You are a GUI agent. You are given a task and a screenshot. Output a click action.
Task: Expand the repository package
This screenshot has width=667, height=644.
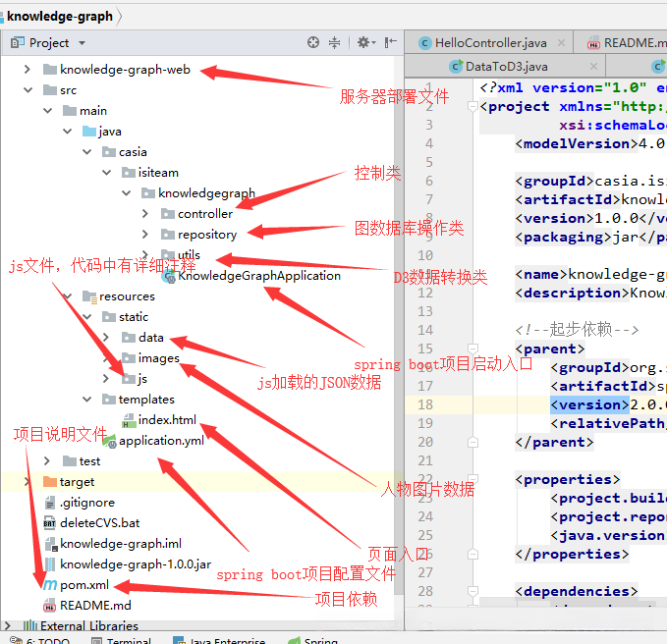(145, 235)
